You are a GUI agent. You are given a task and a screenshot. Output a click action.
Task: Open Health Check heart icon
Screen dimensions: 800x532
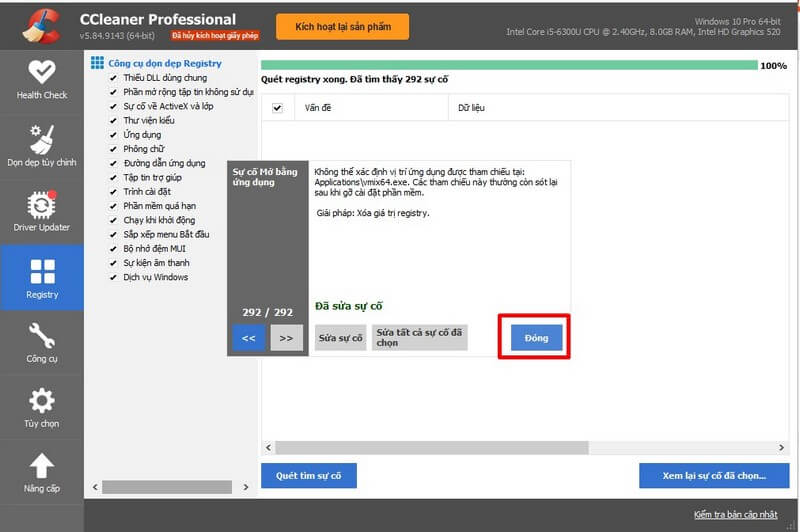42,73
